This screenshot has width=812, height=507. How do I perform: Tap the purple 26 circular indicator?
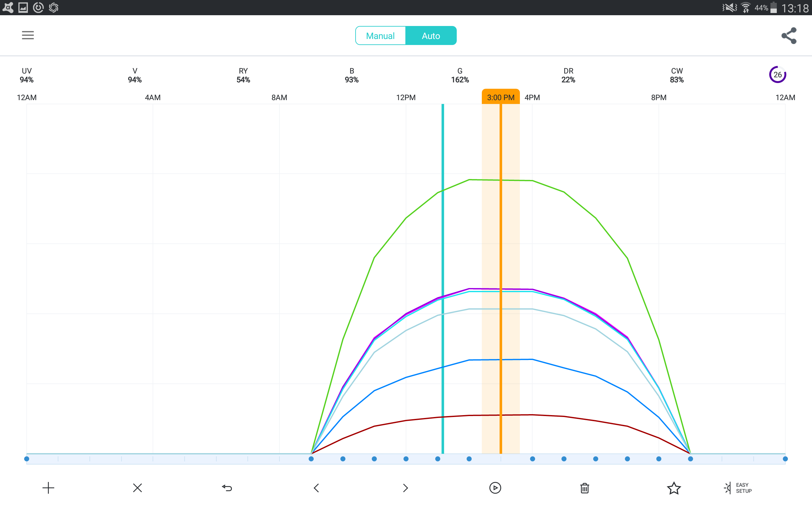click(777, 74)
